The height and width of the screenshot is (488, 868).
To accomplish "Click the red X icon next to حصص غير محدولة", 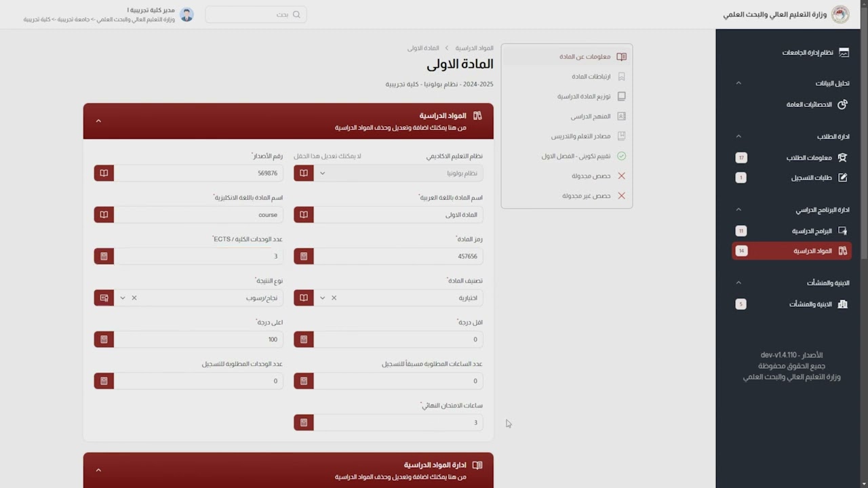I will [x=621, y=196].
